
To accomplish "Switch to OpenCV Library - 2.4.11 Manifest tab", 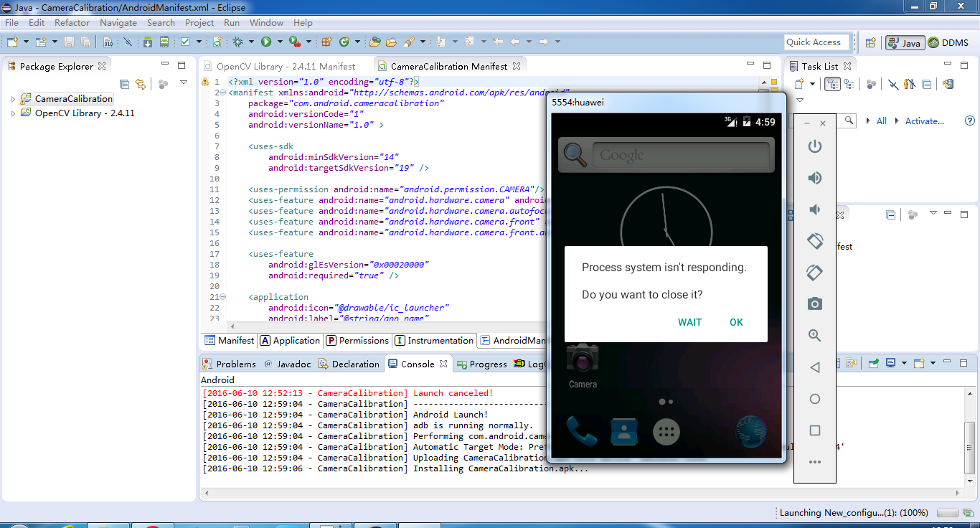I will 280,66.
